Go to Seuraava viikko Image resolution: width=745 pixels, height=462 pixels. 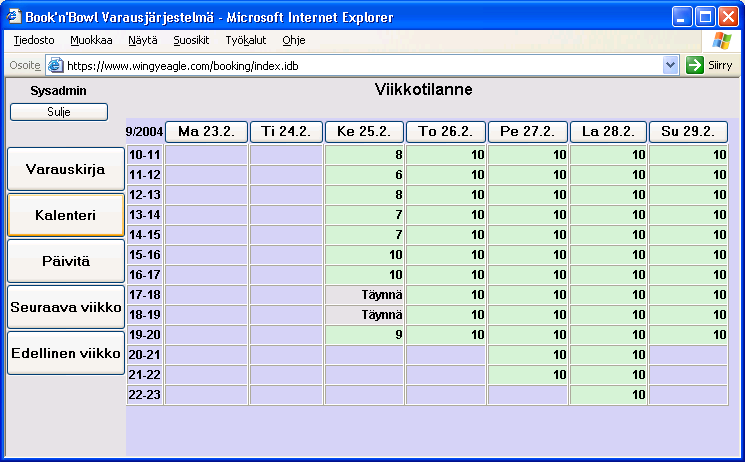[x=65, y=307]
